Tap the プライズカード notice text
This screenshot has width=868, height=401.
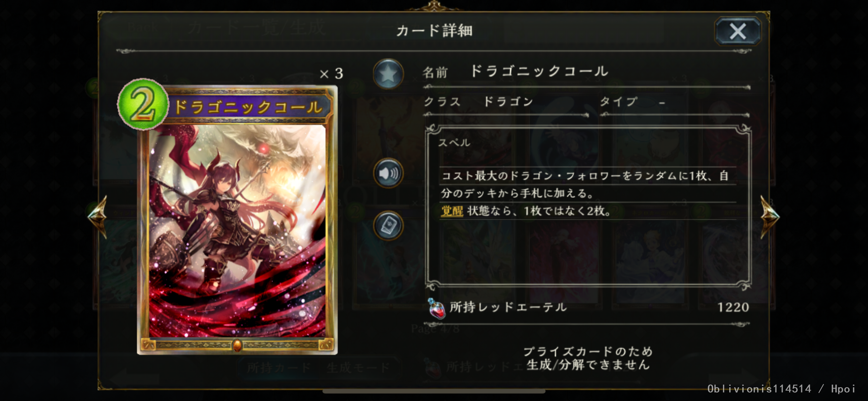588,358
